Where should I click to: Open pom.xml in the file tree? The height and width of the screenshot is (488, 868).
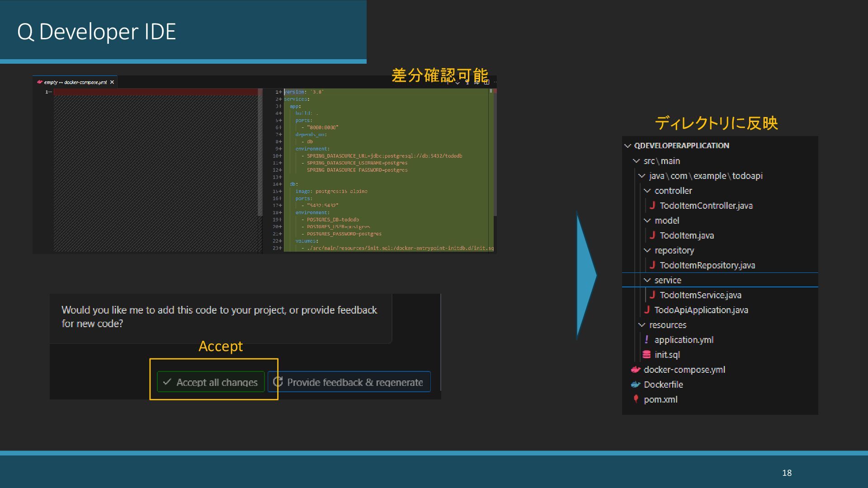(x=660, y=399)
